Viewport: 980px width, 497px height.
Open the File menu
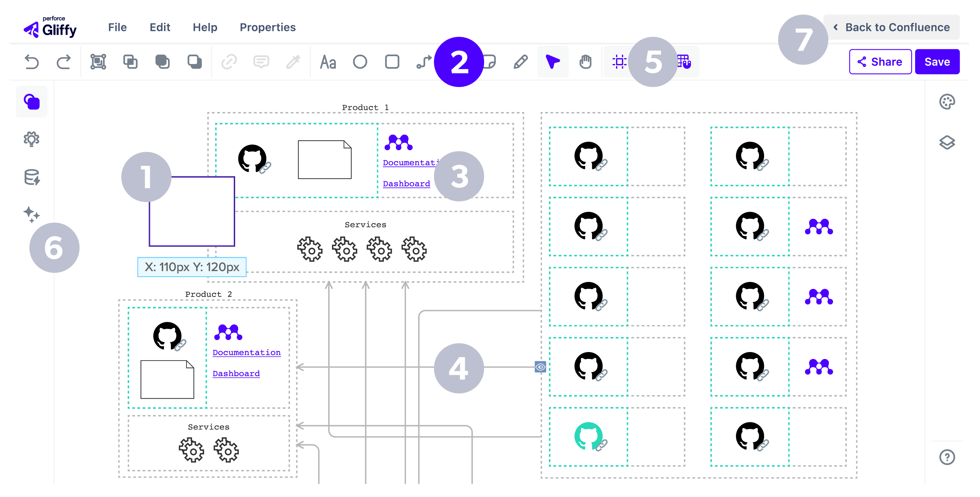(x=117, y=27)
